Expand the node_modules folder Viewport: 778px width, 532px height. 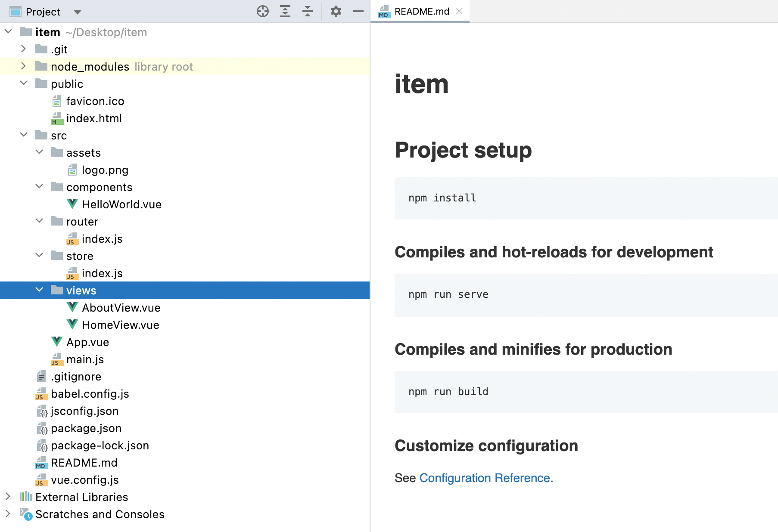24,66
